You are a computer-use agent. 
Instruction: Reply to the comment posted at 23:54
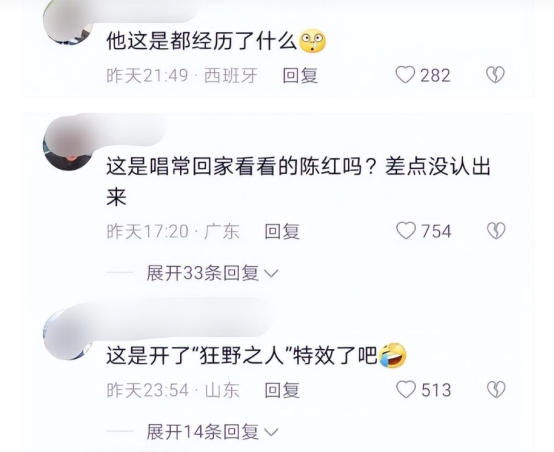[x=282, y=390]
